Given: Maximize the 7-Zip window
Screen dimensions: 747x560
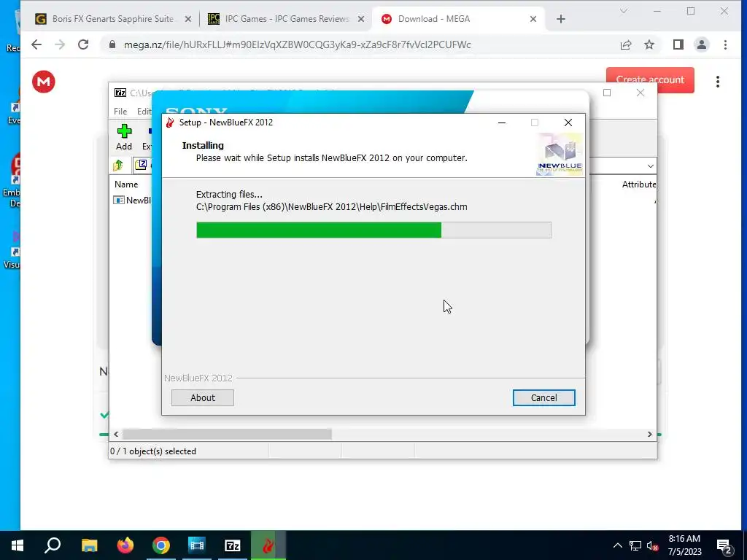Looking at the screenshot, I should pos(607,93).
